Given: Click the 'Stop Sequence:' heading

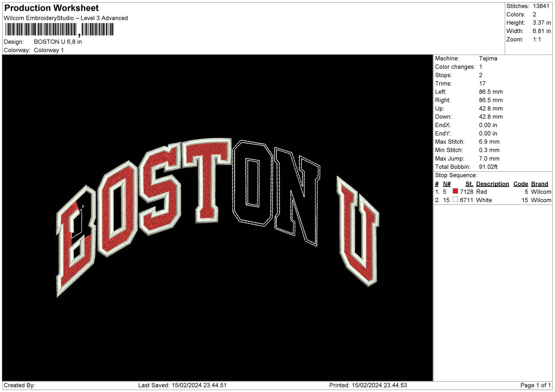Looking at the screenshot, I should [456, 175].
